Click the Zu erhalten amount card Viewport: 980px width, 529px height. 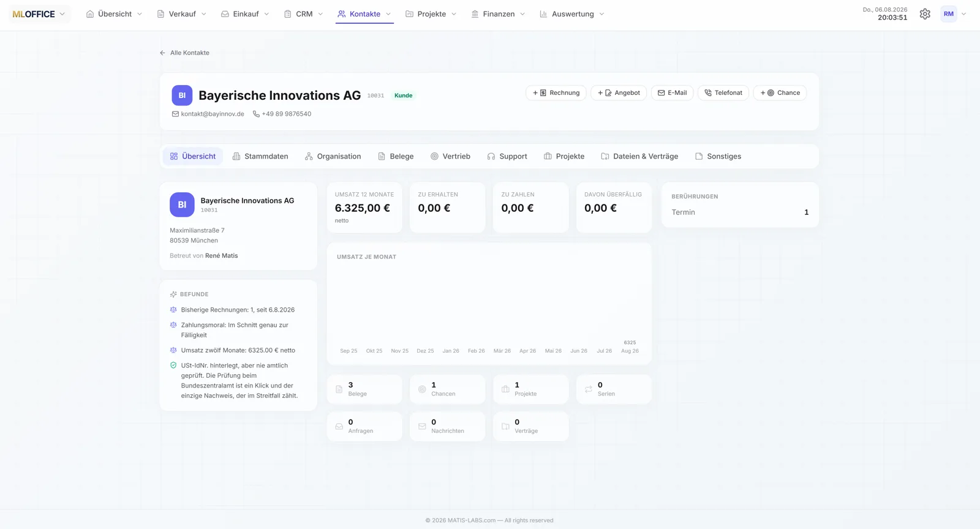447,208
